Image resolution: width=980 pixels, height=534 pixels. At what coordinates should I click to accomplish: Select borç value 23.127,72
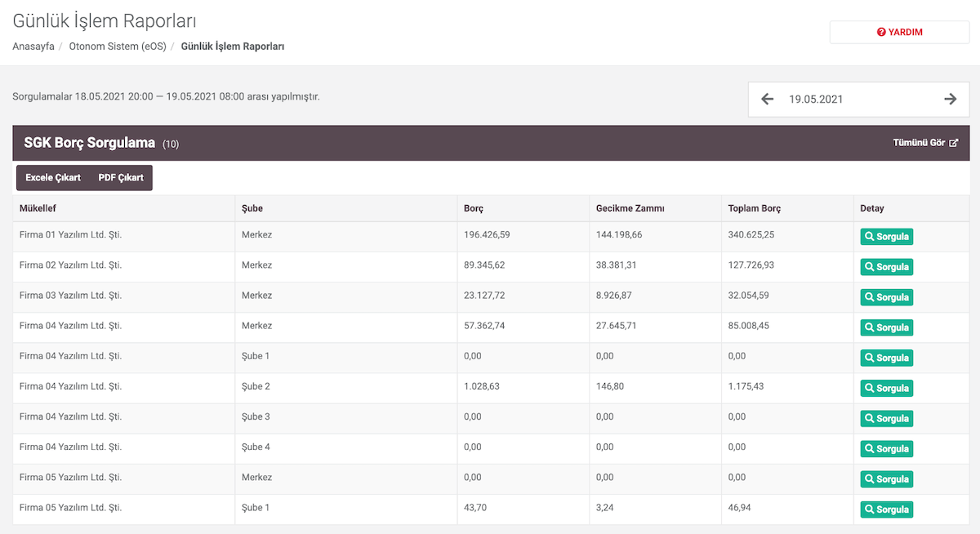click(484, 295)
